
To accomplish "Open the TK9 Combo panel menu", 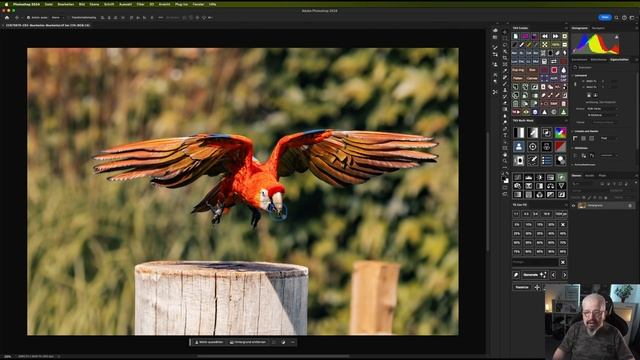I will [566, 28].
